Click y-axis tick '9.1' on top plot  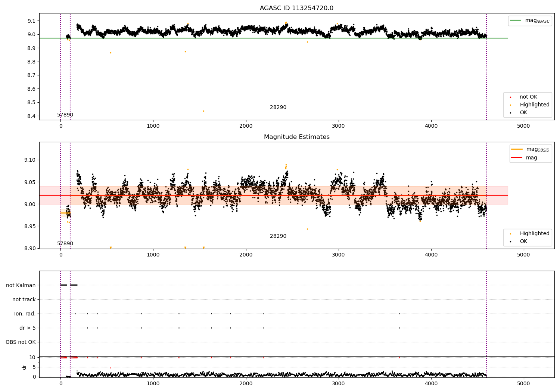coord(32,21)
